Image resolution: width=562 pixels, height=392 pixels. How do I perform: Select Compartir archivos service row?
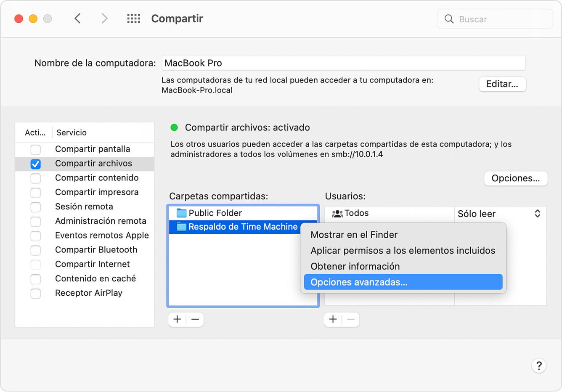click(x=85, y=164)
